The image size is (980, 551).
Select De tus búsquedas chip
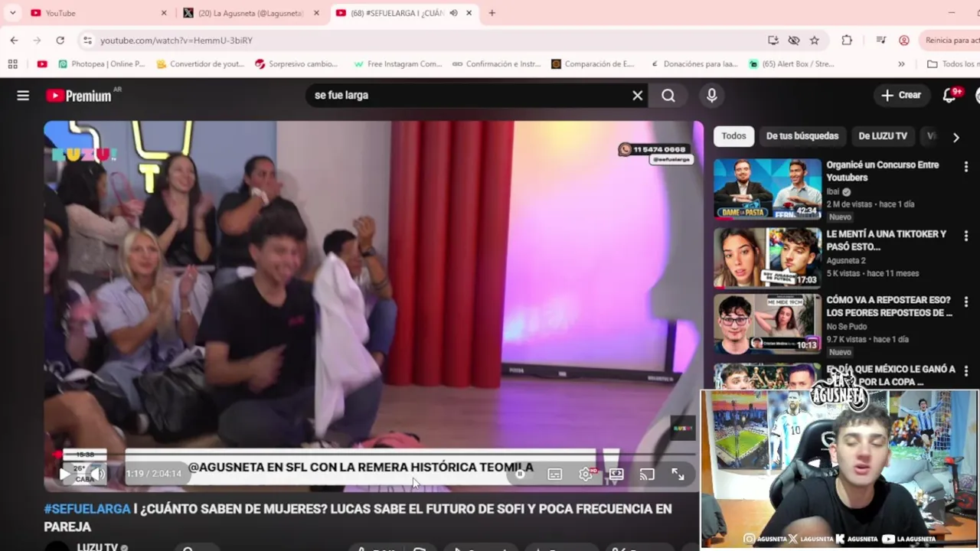pyautogui.click(x=802, y=136)
